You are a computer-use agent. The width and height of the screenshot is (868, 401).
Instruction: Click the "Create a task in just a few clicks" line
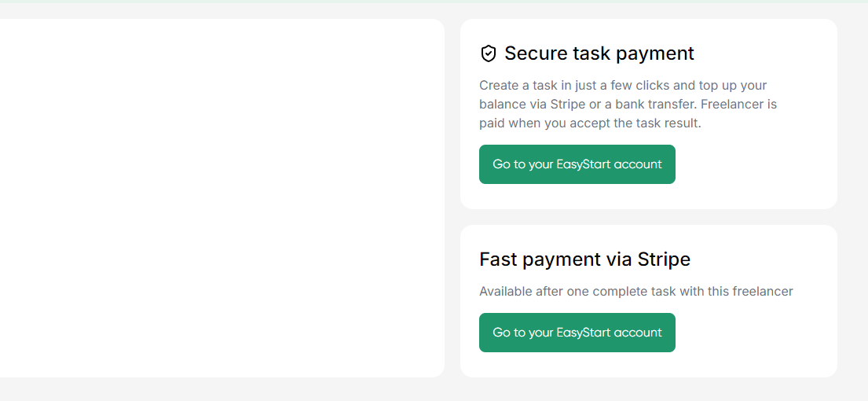click(622, 85)
